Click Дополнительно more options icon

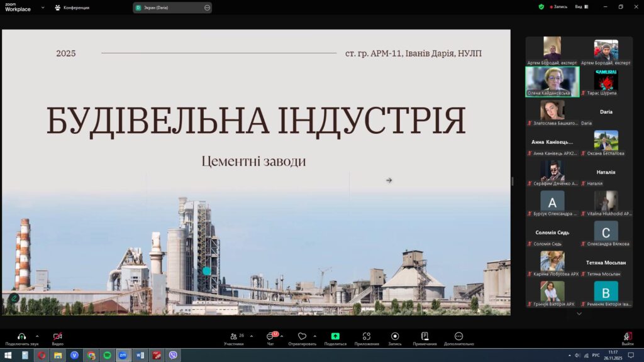click(x=458, y=336)
